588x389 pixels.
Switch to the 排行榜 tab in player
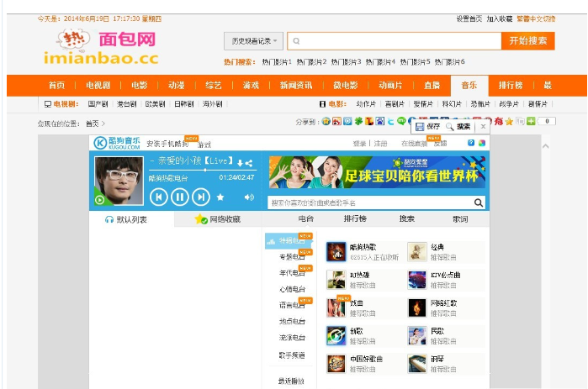355,218
